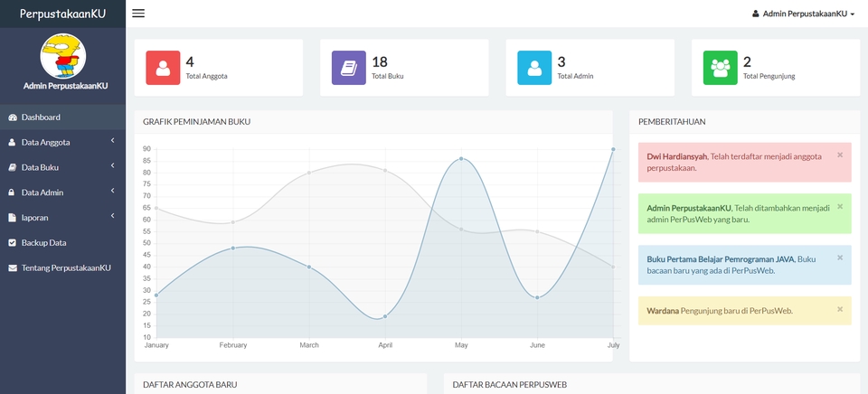Click the PerpustakaanKU brand title link
Viewport: 868px width, 394px height.
click(x=62, y=14)
